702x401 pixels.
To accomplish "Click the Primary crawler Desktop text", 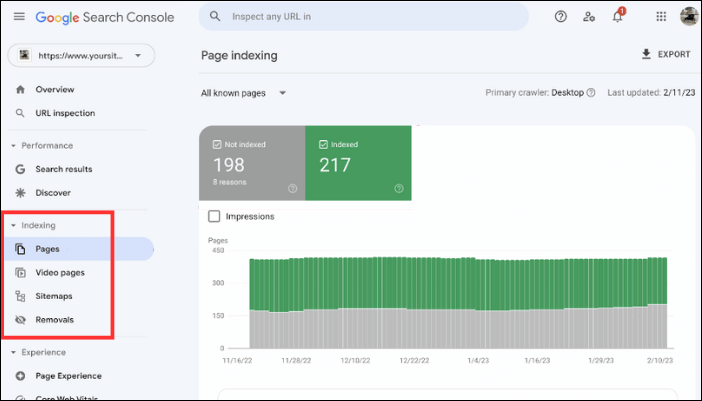I will click(x=535, y=93).
